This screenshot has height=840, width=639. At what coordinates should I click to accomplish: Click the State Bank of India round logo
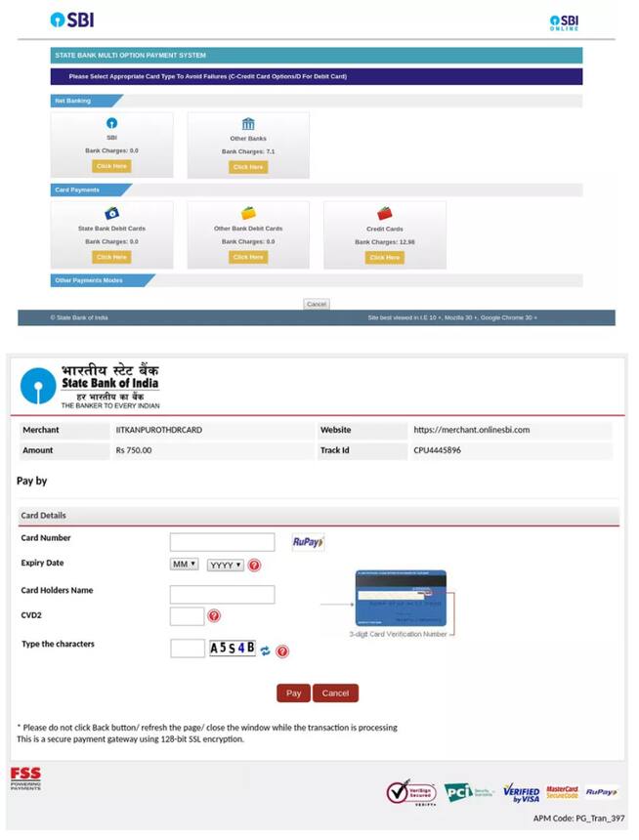coord(38,385)
